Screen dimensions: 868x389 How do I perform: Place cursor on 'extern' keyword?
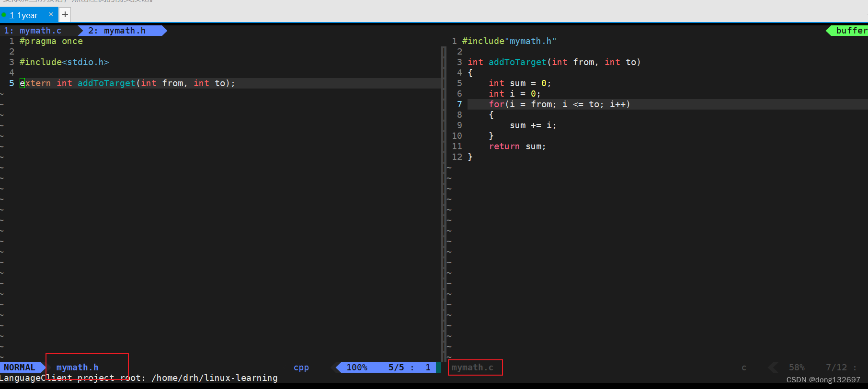point(35,83)
